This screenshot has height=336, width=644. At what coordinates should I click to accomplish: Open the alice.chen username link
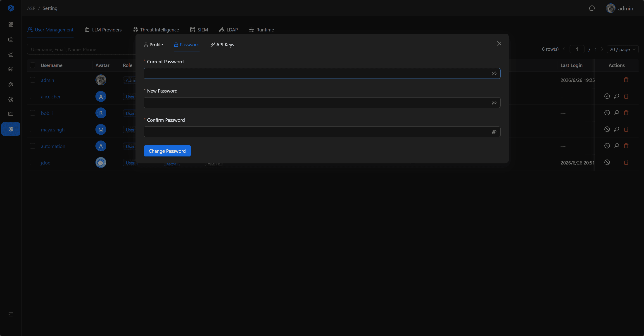click(51, 96)
